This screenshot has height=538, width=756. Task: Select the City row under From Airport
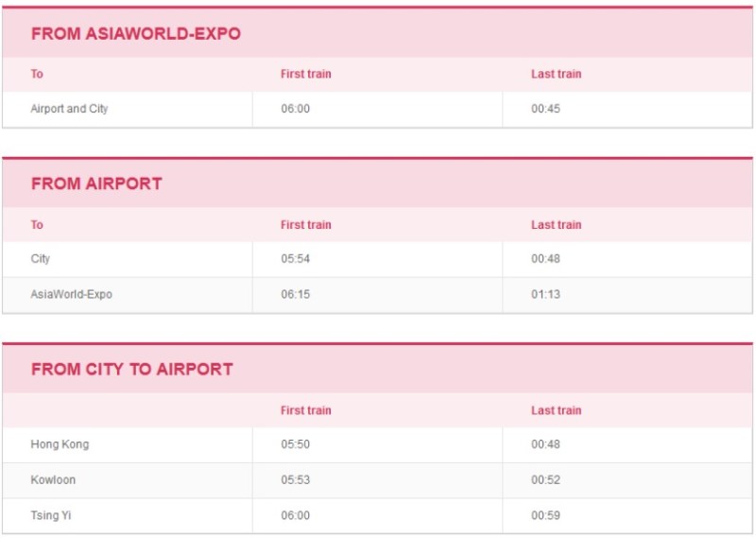tap(377, 259)
